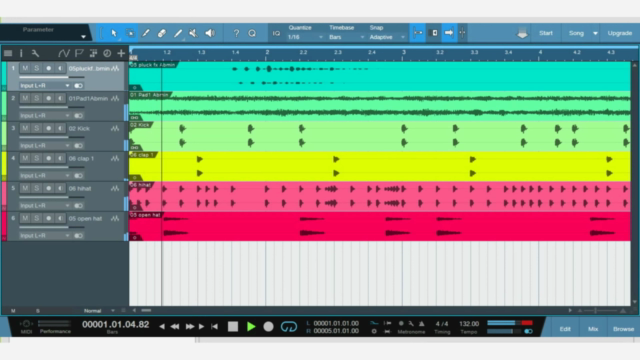Open the Edit panel

565,329
